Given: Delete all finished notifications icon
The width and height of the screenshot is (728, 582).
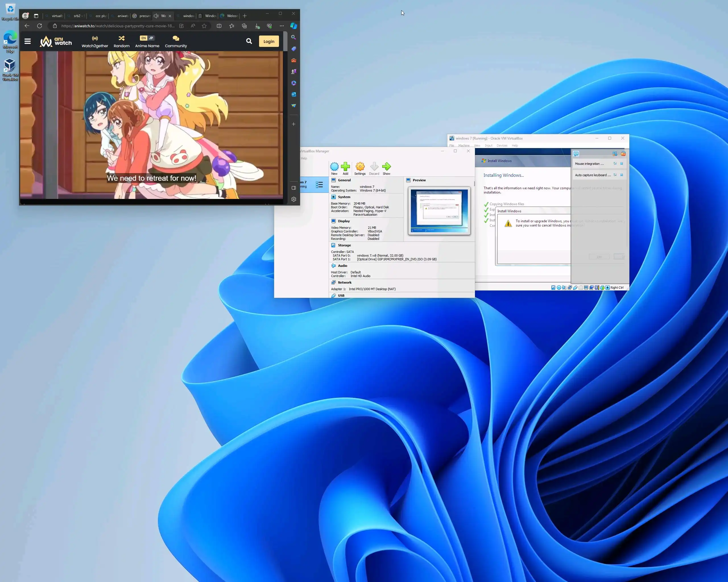Looking at the screenshot, I should tap(623, 154).
